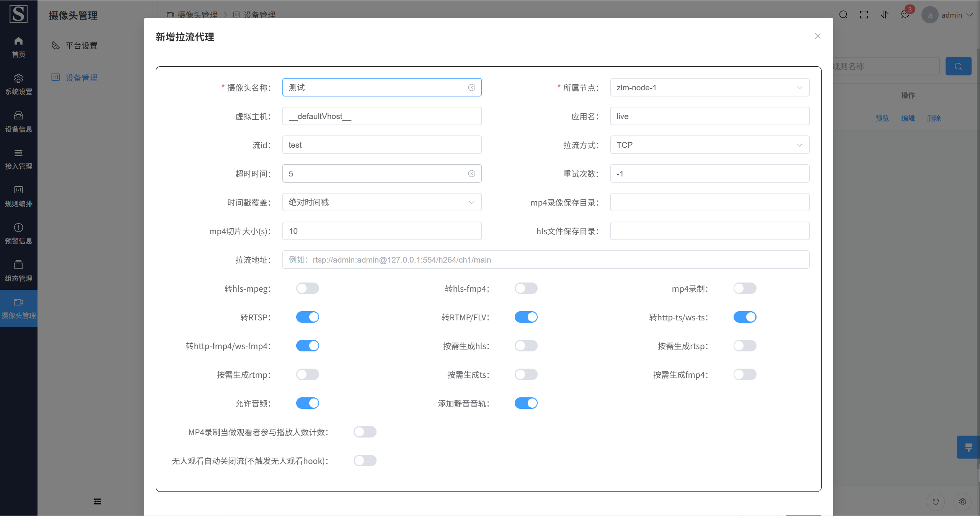Click the 设备信息 sidebar icon

[18, 116]
